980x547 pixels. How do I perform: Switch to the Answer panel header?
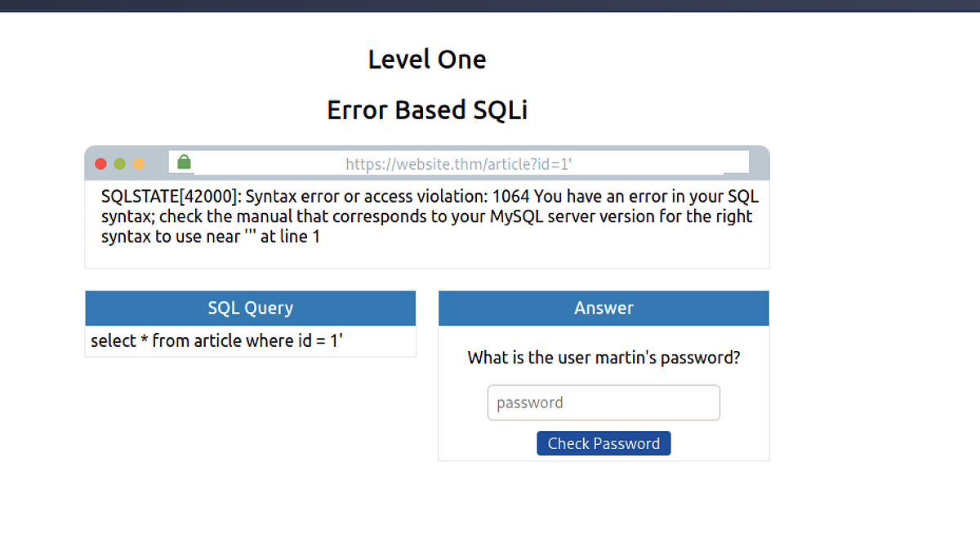(604, 308)
